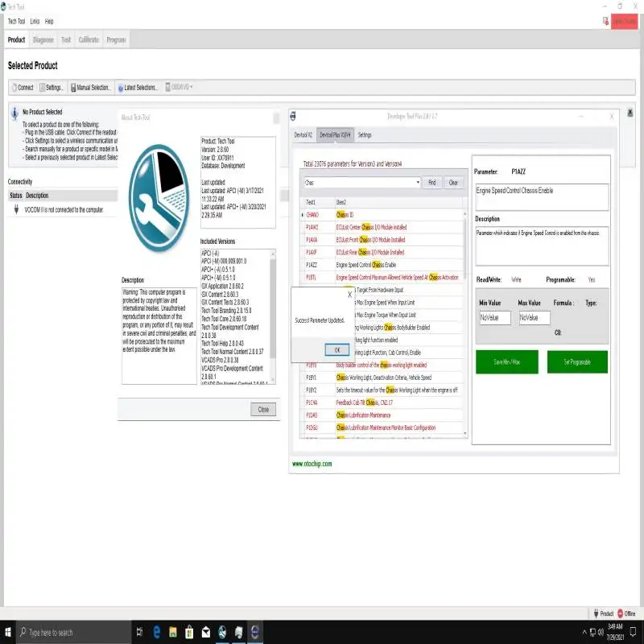
Task: Select the P1AWZ ECUlist Center Chassis row
Action: [x=382, y=227]
